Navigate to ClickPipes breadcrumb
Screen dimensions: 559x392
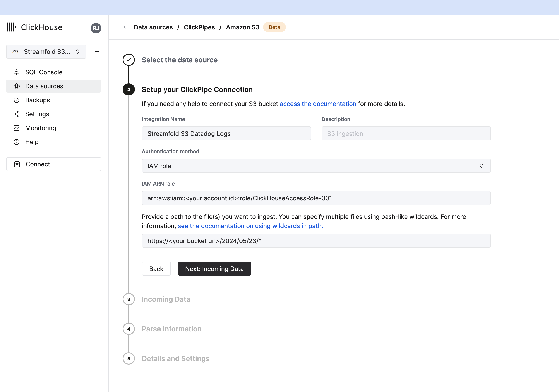(x=199, y=27)
